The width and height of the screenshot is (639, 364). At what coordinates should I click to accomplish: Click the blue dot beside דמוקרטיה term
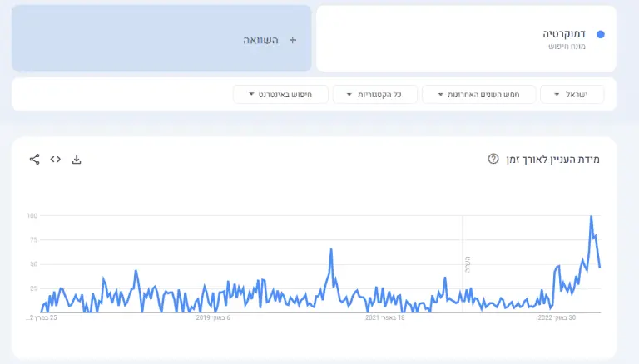pos(600,35)
